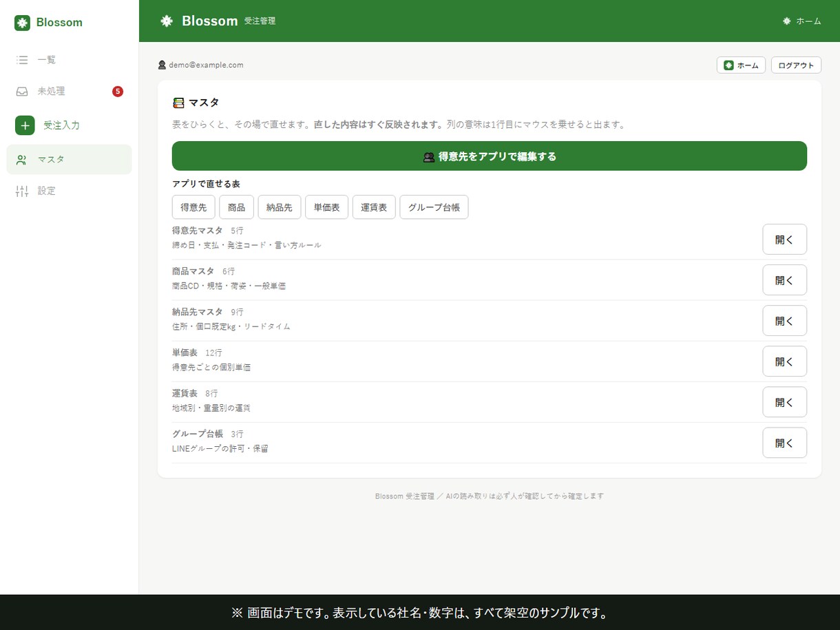The width and height of the screenshot is (840, 630).
Task: Click the Blossom flower logo in the sidebar
Action: [x=22, y=23]
